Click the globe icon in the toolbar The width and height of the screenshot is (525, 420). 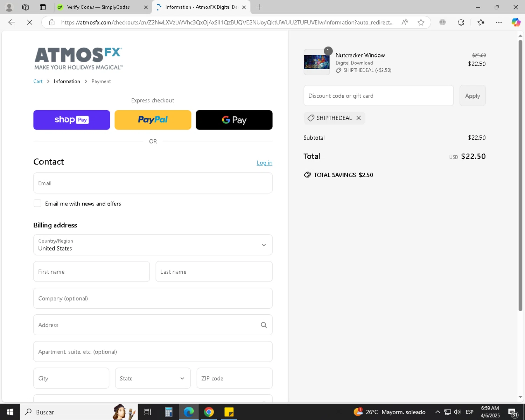tap(442, 22)
